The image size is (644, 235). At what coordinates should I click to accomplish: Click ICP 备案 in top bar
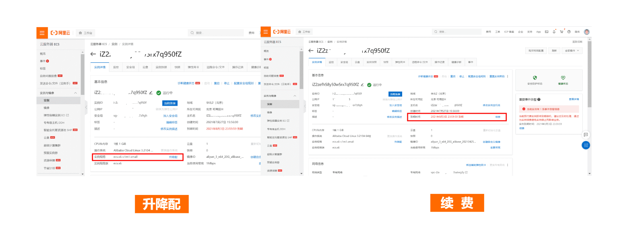click(509, 32)
